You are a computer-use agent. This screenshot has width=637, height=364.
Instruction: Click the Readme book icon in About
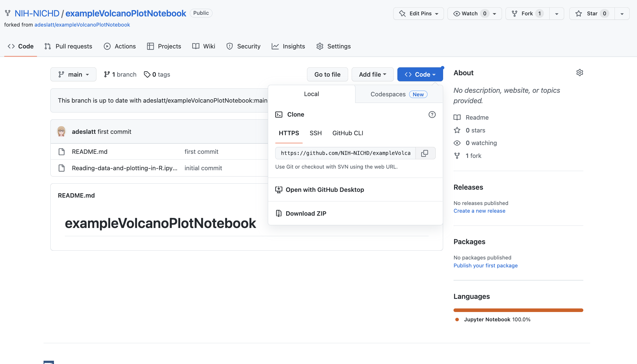click(x=457, y=117)
